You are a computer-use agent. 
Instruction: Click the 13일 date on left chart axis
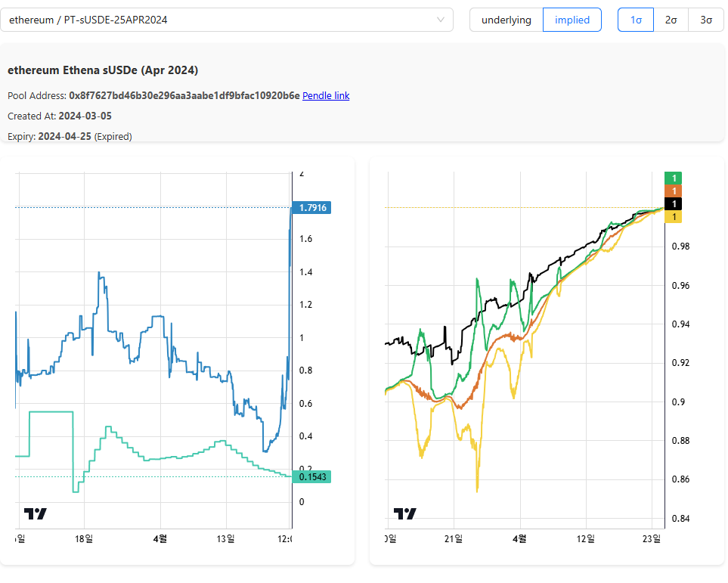coord(225,539)
